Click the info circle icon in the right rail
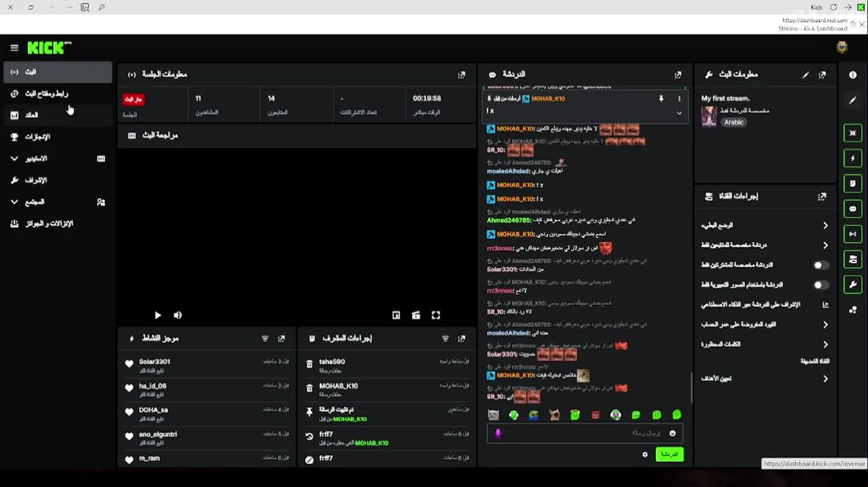868x487 pixels. coord(852,75)
